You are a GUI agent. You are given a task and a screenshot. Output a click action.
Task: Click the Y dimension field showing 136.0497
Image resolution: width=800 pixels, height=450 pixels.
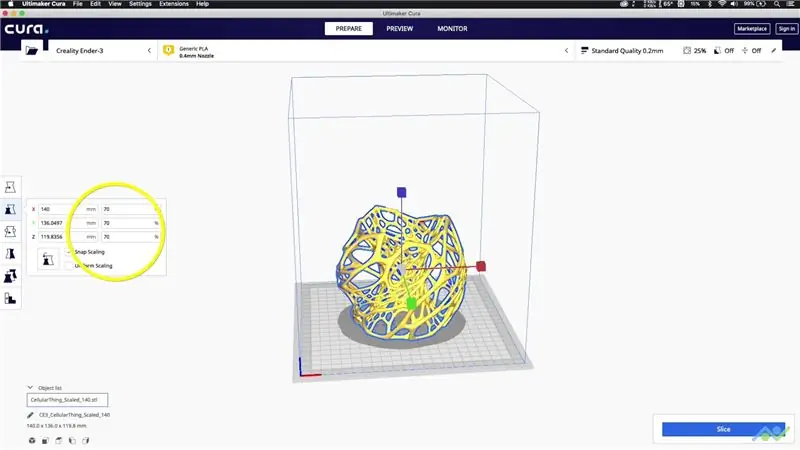tap(67, 223)
